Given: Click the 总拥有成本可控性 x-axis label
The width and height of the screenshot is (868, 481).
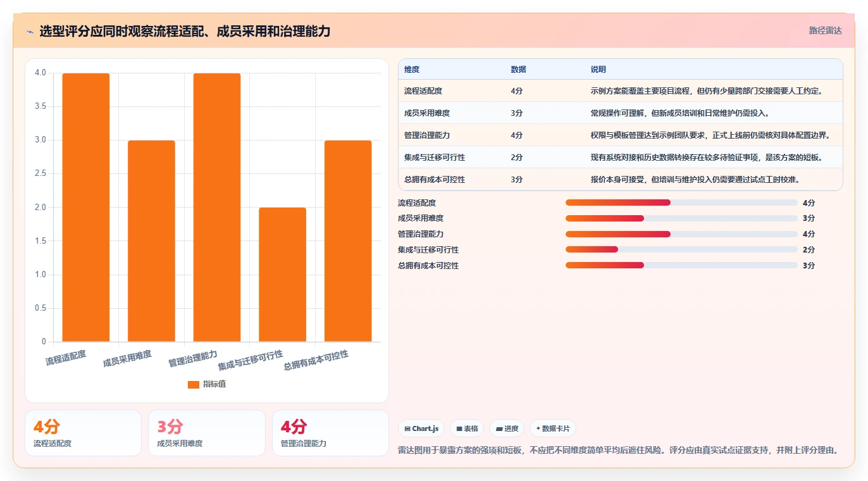Looking at the screenshot, I should (316, 361).
